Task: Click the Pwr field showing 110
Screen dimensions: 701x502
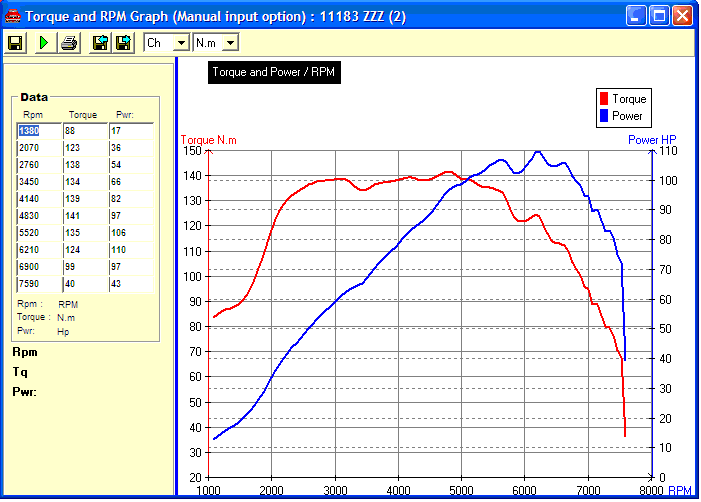Action: click(x=130, y=249)
